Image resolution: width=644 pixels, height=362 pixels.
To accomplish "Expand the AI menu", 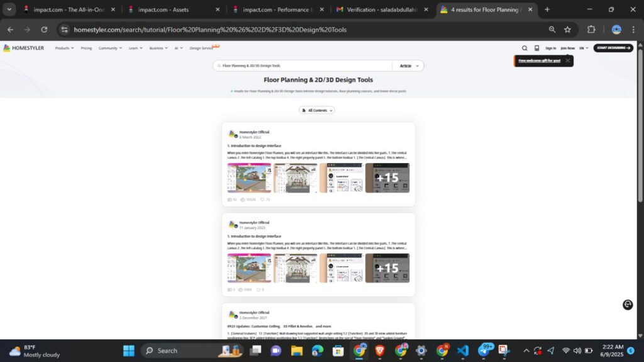I will click(178, 48).
